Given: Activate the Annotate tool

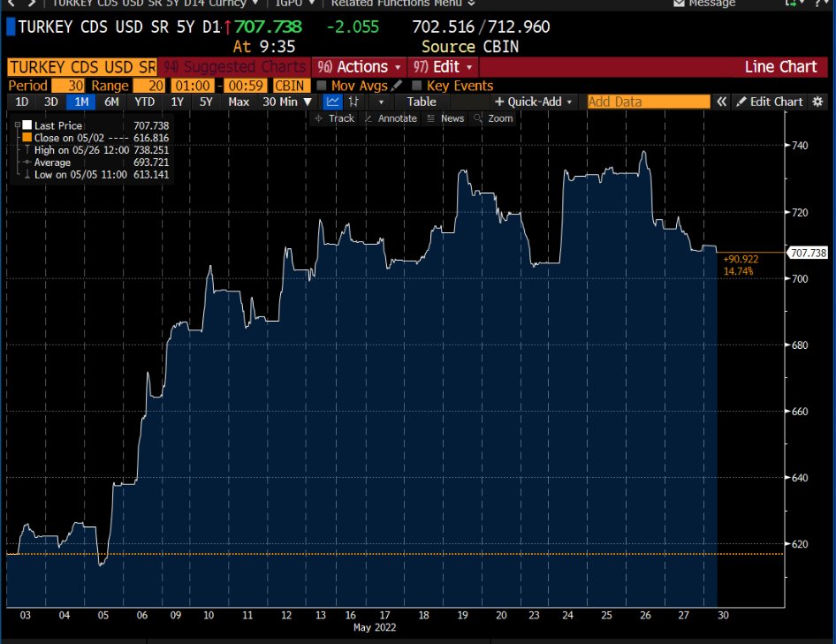Looking at the screenshot, I should (x=391, y=118).
